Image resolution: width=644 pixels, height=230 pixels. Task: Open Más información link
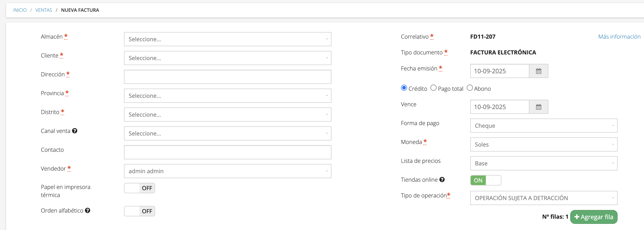(619, 37)
